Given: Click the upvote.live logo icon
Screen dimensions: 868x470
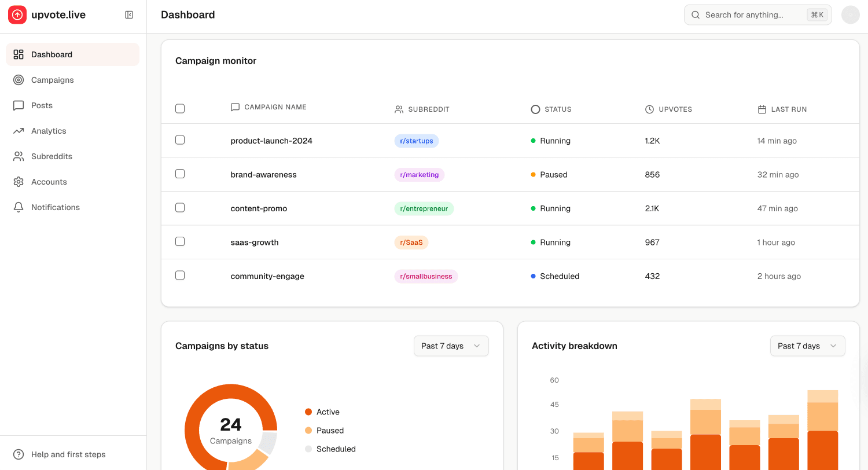Looking at the screenshot, I should [17, 14].
